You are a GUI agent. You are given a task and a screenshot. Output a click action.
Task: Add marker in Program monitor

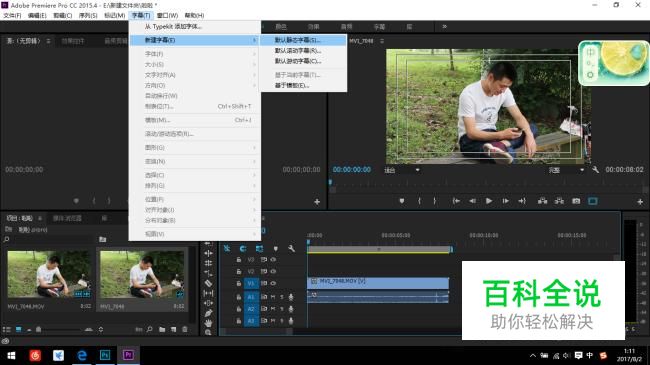(402, 201)
